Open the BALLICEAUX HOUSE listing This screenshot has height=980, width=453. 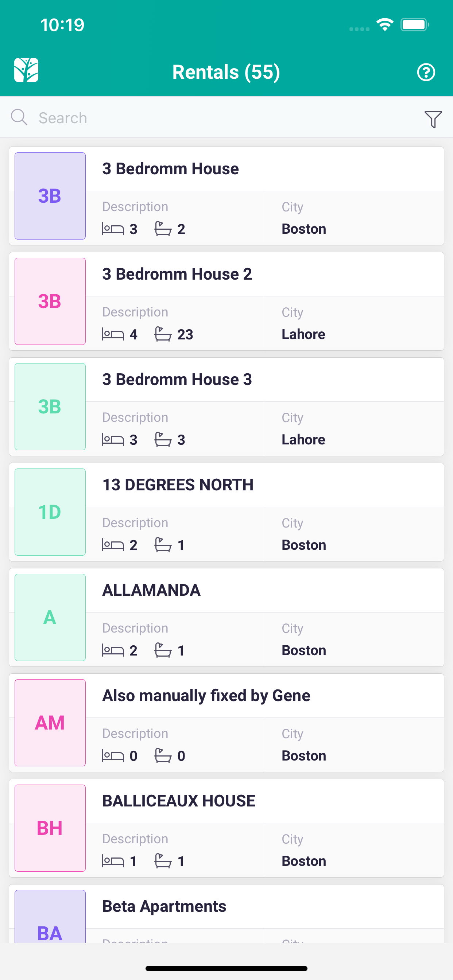coord(226,828)
